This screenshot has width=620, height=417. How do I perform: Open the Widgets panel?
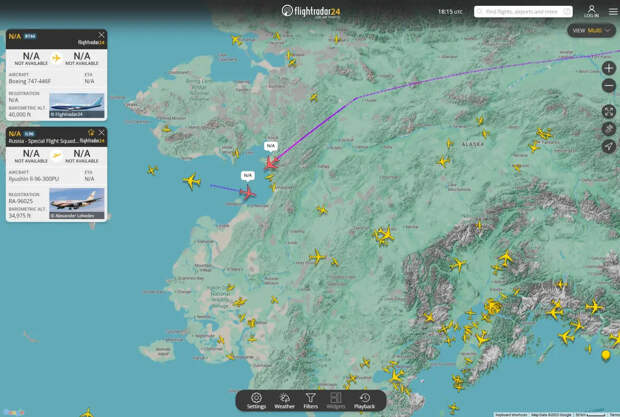[336, 400]
